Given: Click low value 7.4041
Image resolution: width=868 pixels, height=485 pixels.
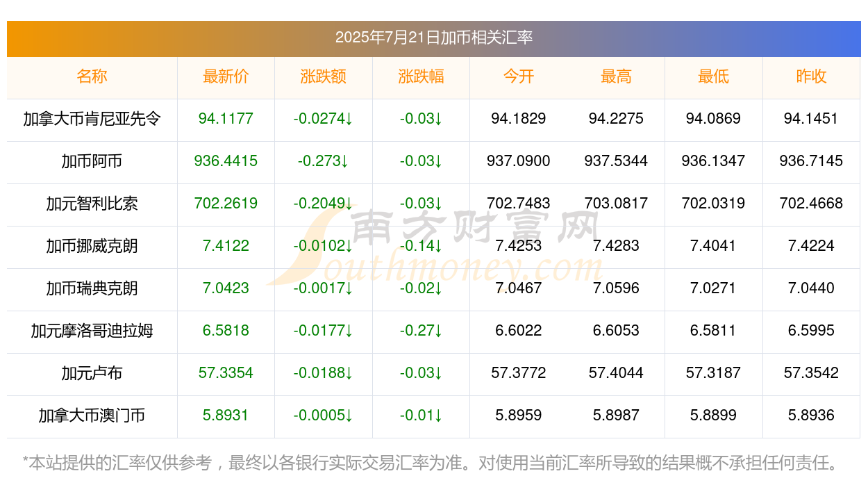Looking at the screenshot, I should click(x=714, y=246).
